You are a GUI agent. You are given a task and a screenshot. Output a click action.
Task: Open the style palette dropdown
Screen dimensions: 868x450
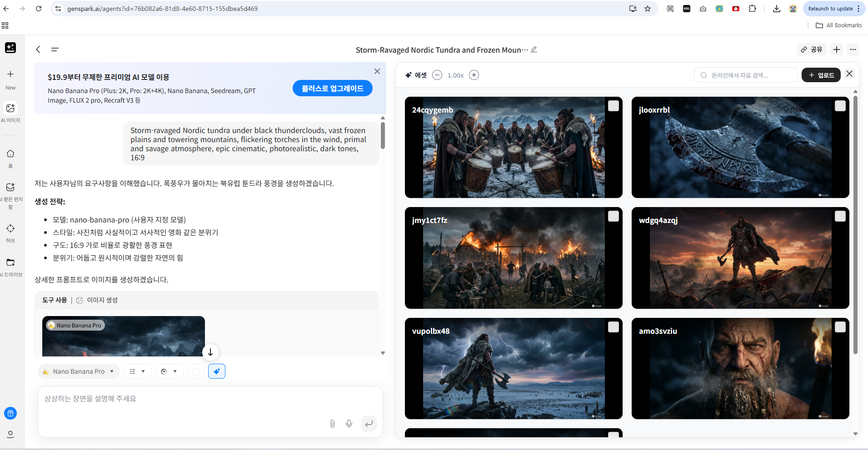(169, 371)
